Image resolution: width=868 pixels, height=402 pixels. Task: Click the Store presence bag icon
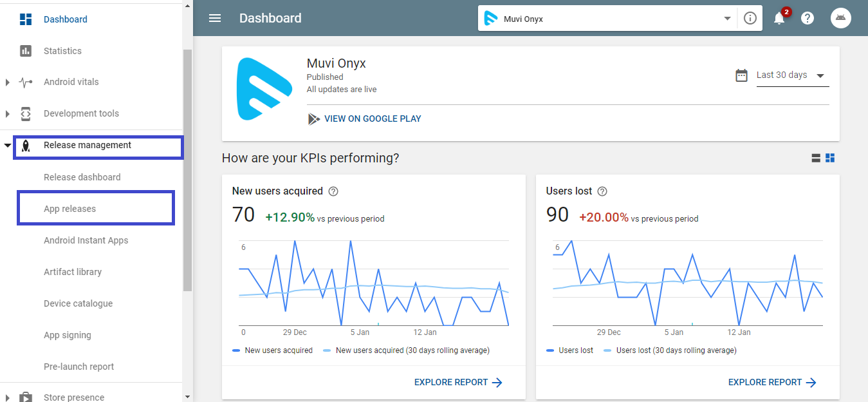pyautogui.click(x=26, y=397)
